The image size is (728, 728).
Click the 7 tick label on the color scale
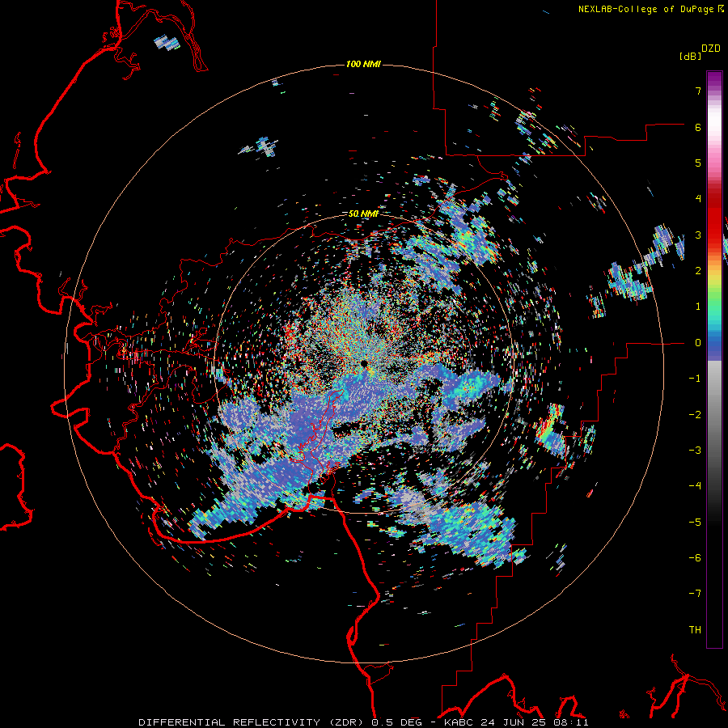click(x=698, y=91)
